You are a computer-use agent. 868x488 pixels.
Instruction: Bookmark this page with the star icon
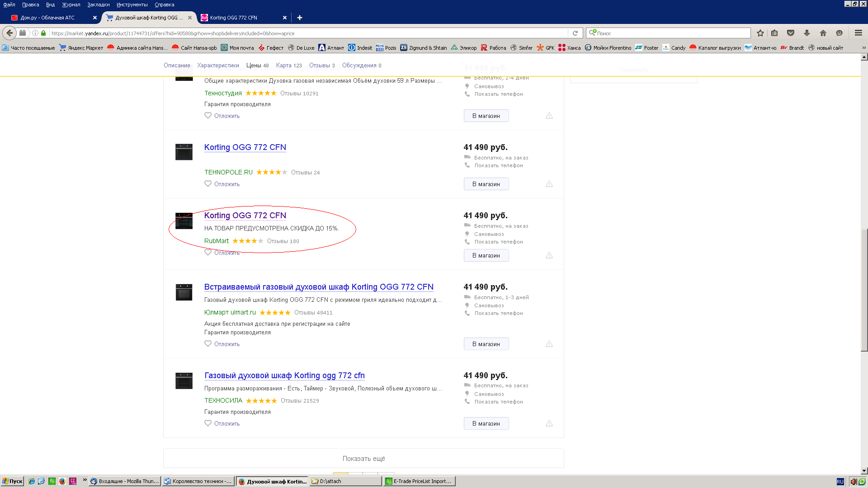point(760,33)
